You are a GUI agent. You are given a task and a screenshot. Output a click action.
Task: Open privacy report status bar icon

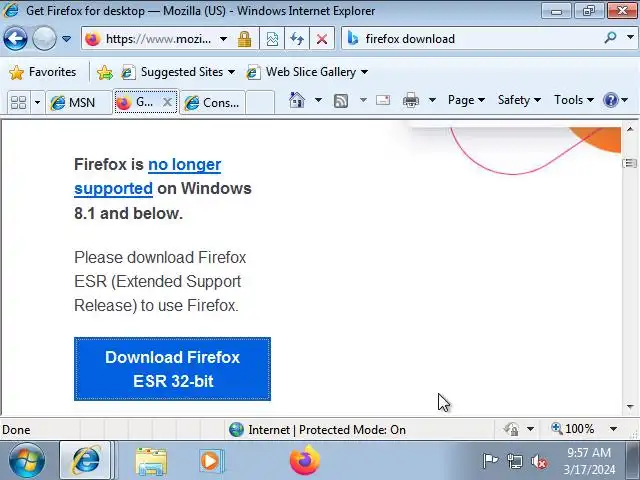coord(511,429)
